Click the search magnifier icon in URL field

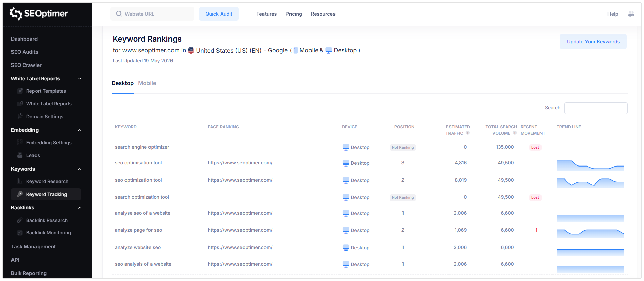[119, 14]
